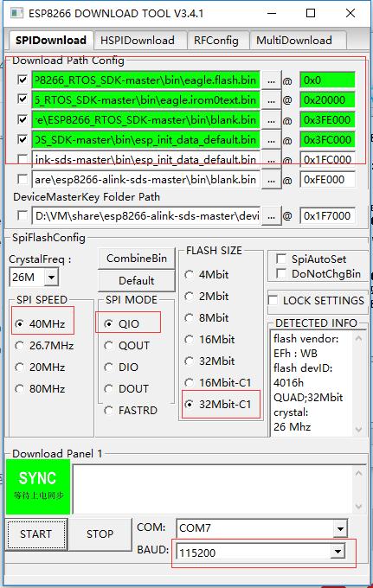The image size is (373, 588).
Task: Click the Default button
Action: tap(137, 280)
